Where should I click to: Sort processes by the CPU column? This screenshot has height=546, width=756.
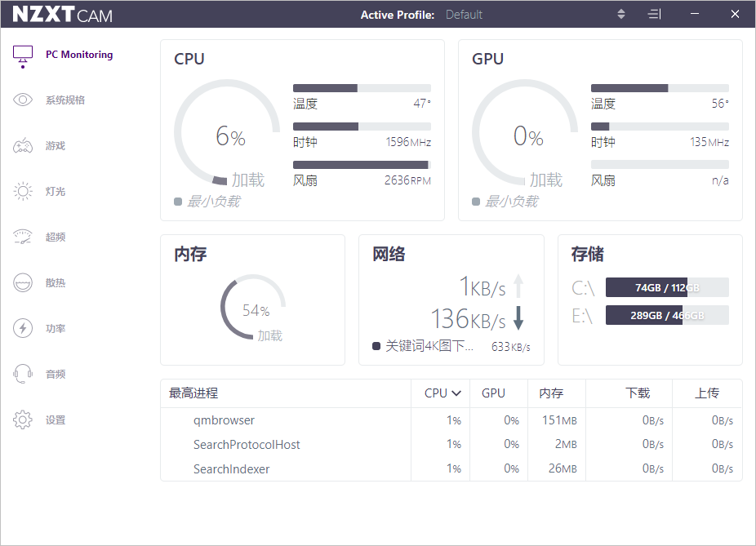(x=442, y=393)
